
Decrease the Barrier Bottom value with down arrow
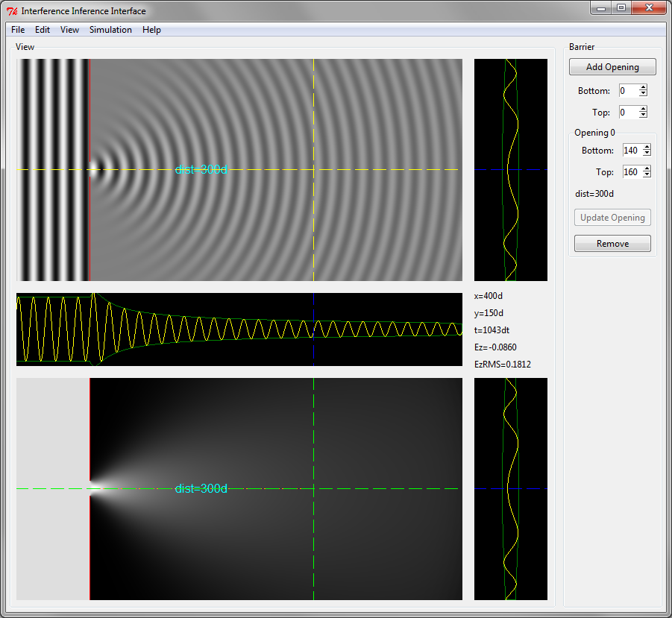coord(644,93)
